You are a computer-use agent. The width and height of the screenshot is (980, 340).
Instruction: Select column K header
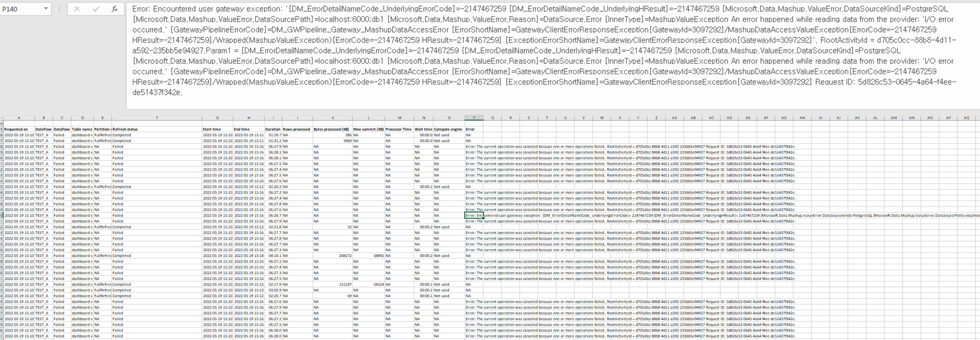point(333,118)
